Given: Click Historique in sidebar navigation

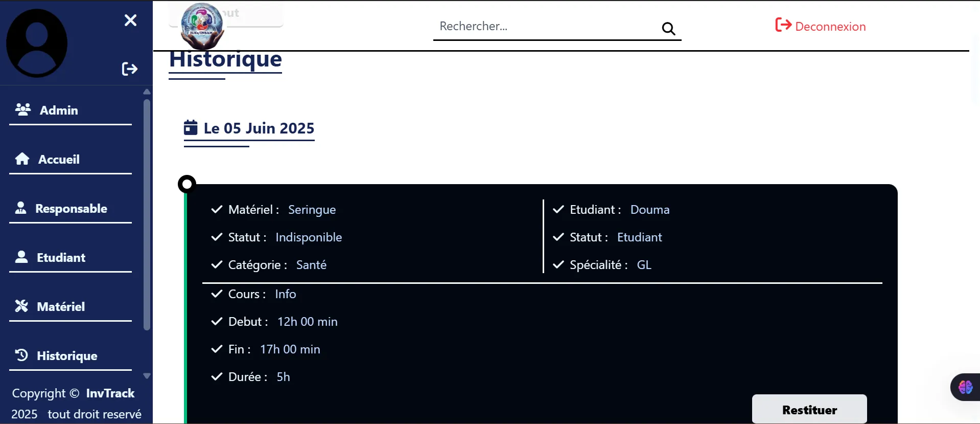Looking at the screenshot, I should [x=66, y=355].
